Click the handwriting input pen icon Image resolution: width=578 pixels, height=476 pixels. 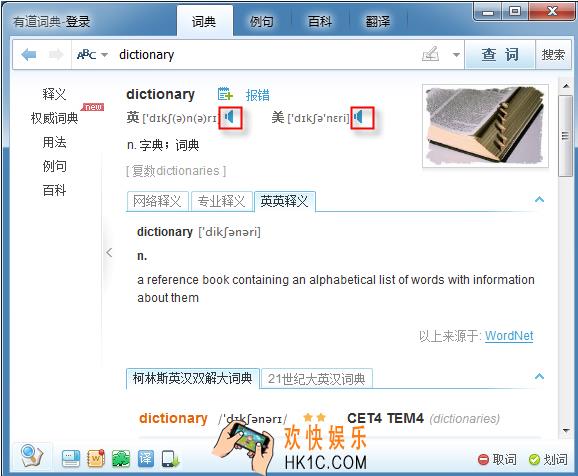[431, 55]
